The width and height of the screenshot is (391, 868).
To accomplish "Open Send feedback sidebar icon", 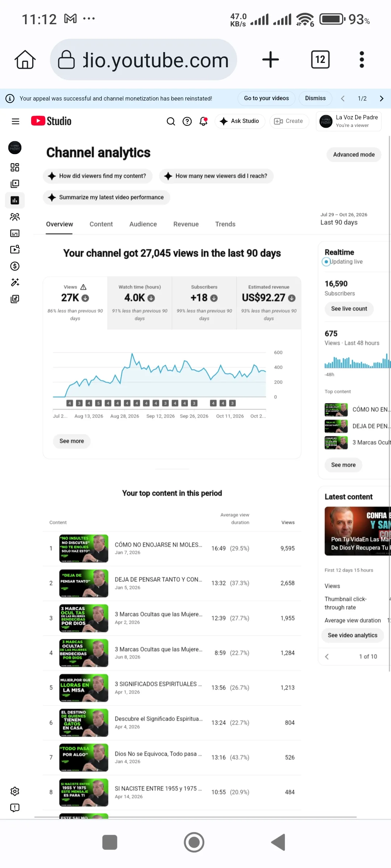I will click(x=15, y=808).
